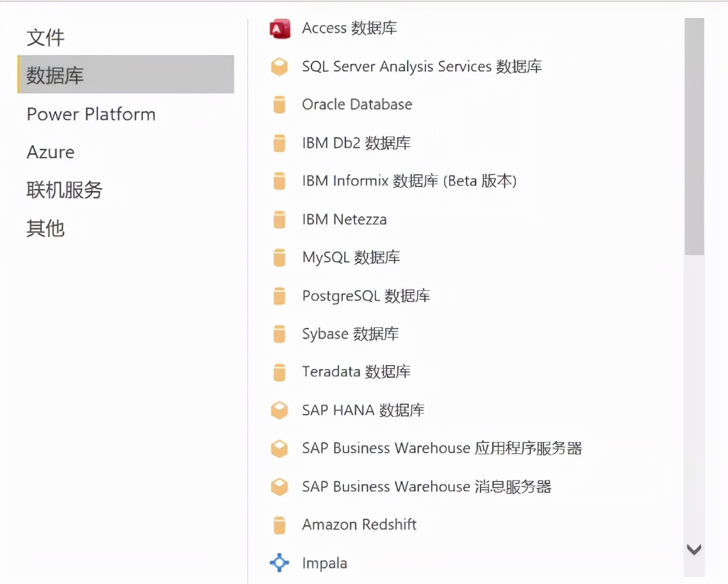Click the SAP Business Warehouse 应用程序服务器 cube icon
Screen dimensions: 728x584
pyautogui.click(x=279, y=448)
